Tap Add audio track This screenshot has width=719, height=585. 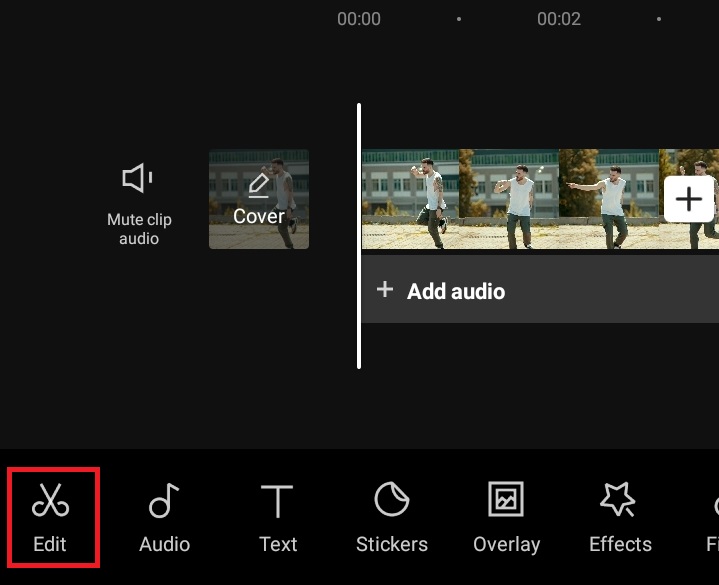(x=540, y=290)
